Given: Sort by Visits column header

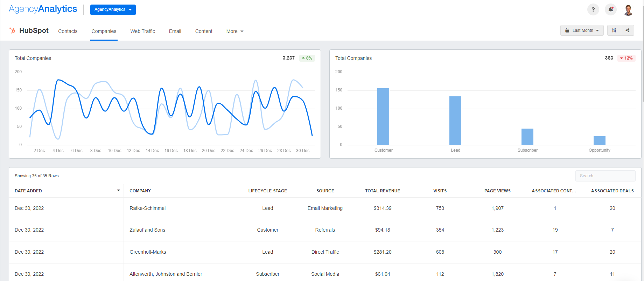Looking at the screenshot, I should 440,191.
